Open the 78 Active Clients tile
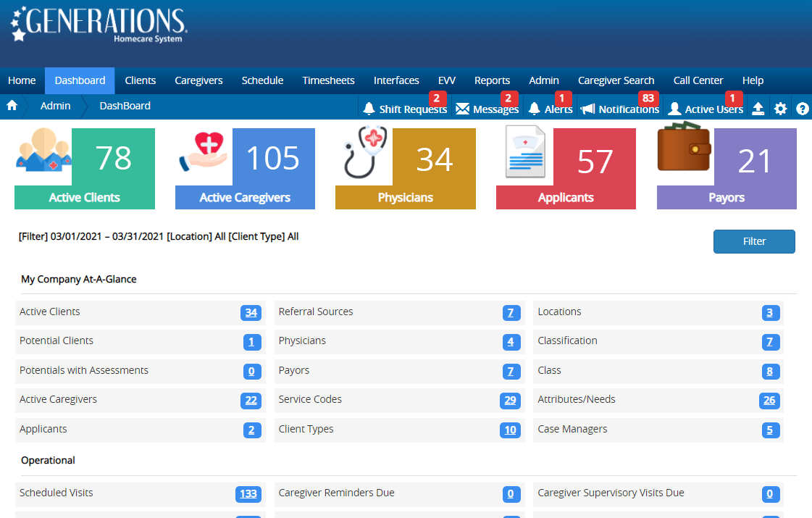812x518 pixels. (85, 169)
